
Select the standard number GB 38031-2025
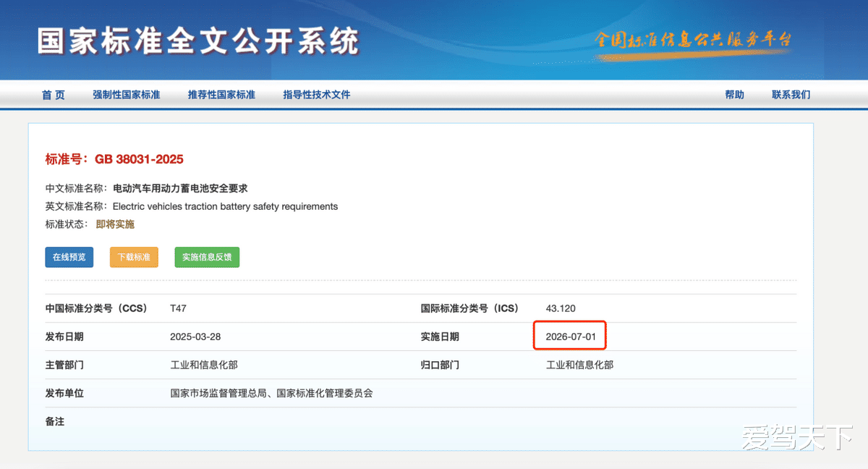click(139, 159)
